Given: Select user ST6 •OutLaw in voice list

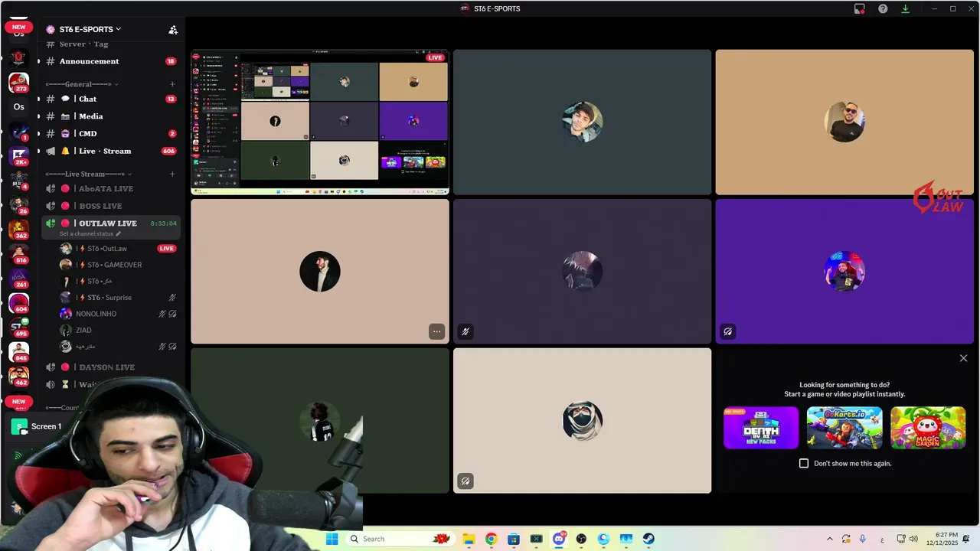Looking at the screenshot, I should (x=119, y=249).
